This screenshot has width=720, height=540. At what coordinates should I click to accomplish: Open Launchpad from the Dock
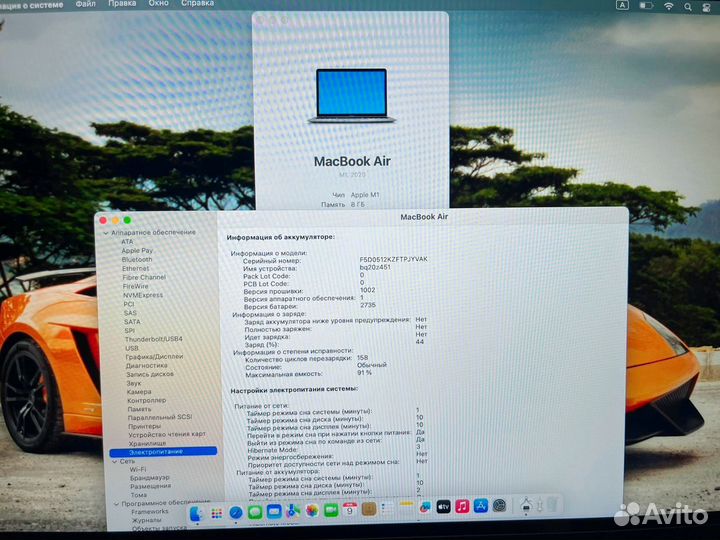tap(216, 513)
